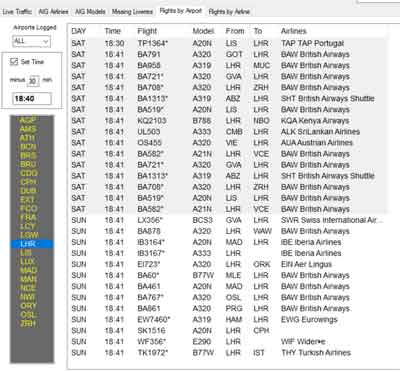This screenshot has width=400, height=372.
Task: Select AMS in the airport list
Action: click(x=28, y=129)
